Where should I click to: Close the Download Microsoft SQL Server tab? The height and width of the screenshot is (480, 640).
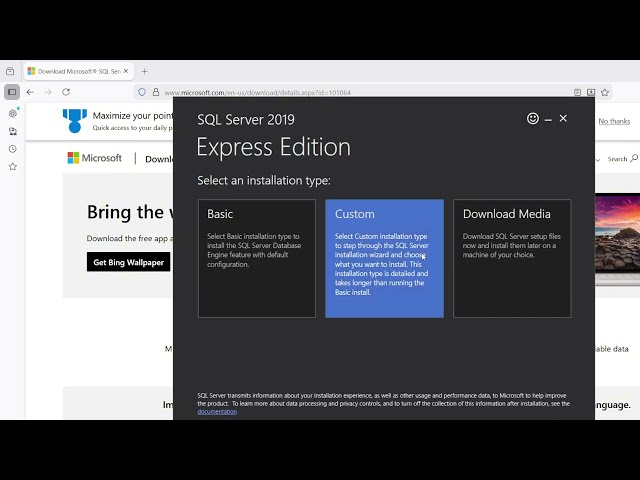(x=126, y=71)
